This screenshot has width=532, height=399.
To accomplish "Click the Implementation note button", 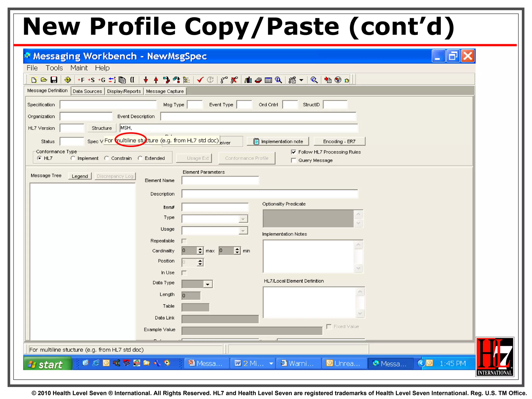I will 278,141.
